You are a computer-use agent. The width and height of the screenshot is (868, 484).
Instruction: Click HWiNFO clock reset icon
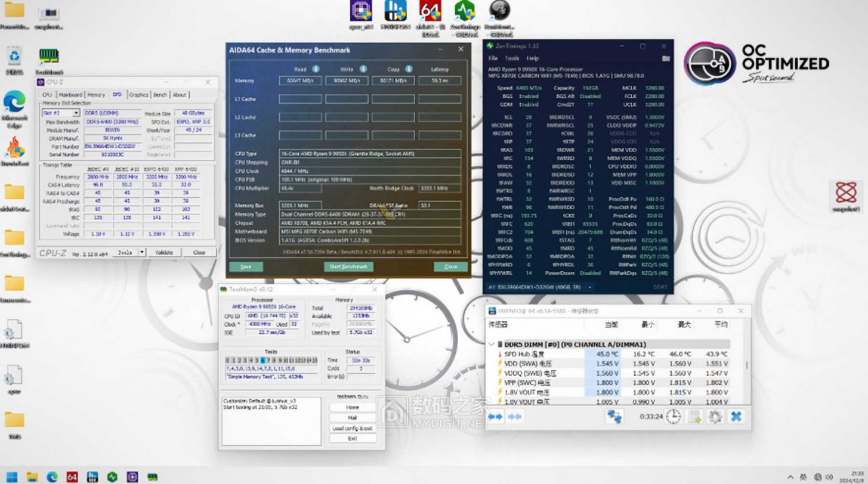pyautogui.click(x=673, y=416)
